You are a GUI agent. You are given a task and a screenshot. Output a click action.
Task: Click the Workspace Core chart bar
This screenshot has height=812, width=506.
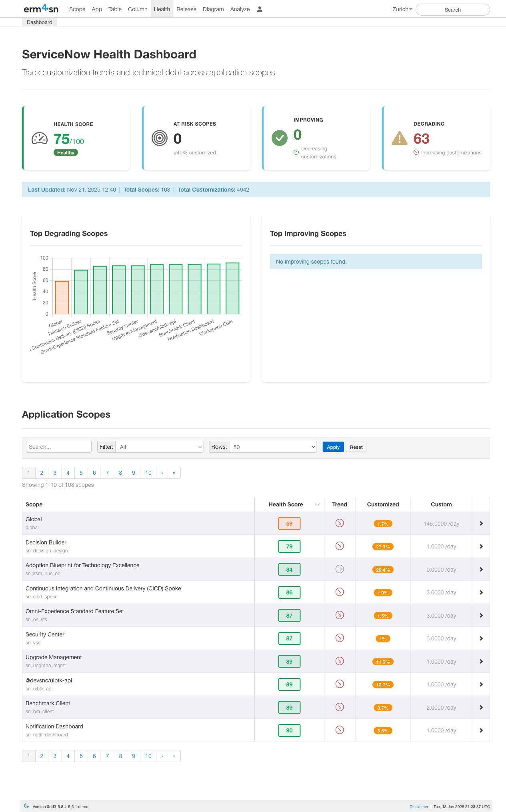[x=232, y=288]
